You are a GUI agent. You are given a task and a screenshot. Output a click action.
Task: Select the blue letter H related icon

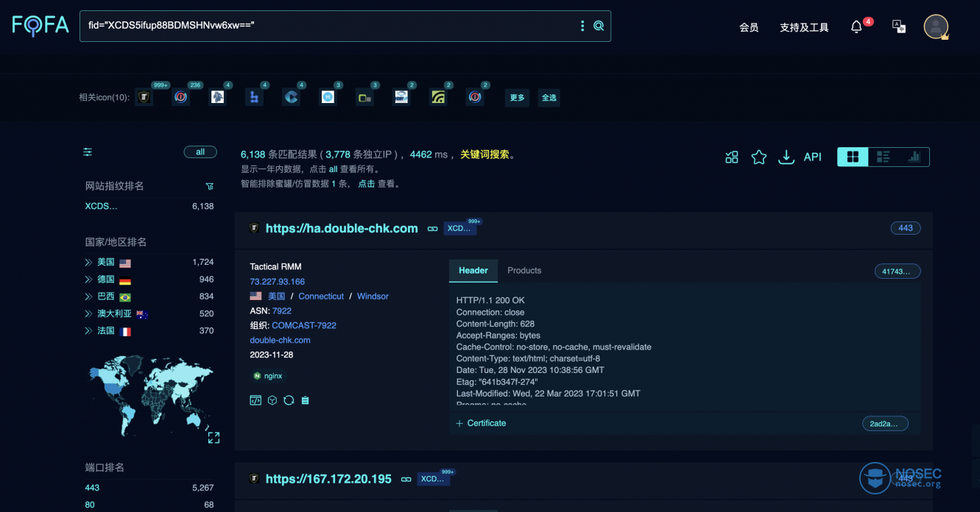[x=328, y=97]
